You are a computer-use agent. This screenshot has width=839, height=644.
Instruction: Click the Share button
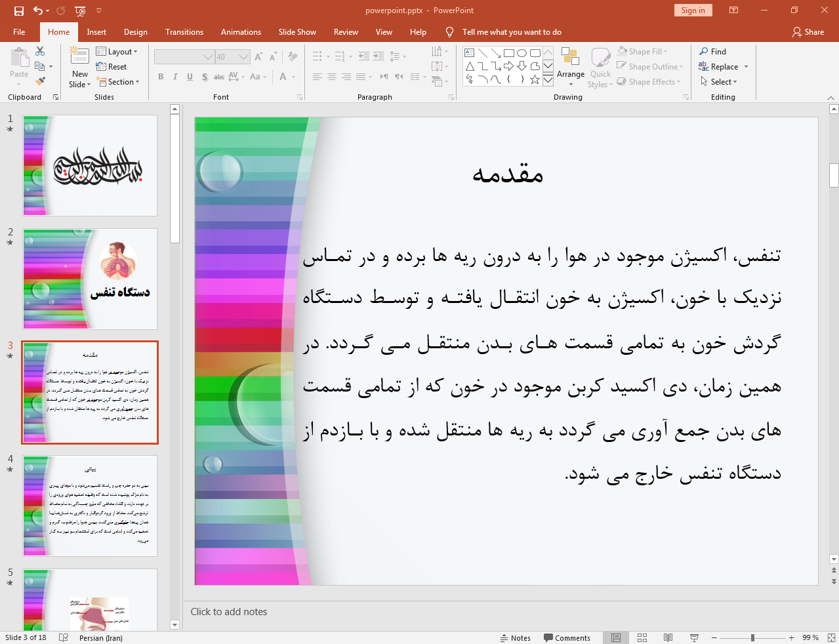tap(808, 32)
